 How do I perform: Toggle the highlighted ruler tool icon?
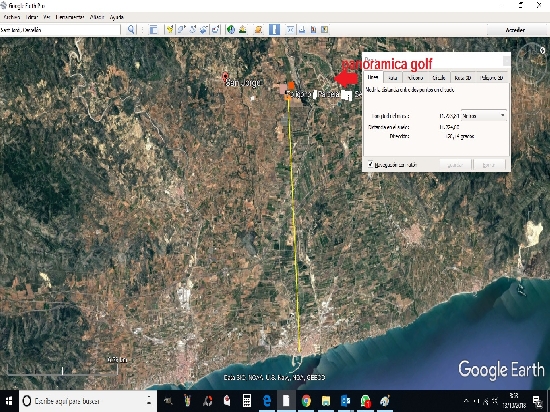click(274, 30)
